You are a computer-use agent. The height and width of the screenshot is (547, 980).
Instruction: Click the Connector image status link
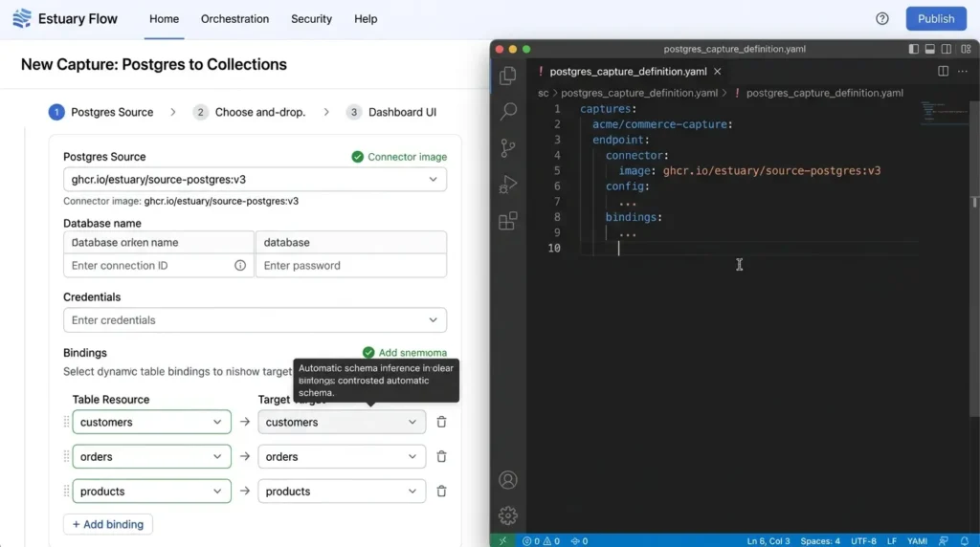coord(399,157)
